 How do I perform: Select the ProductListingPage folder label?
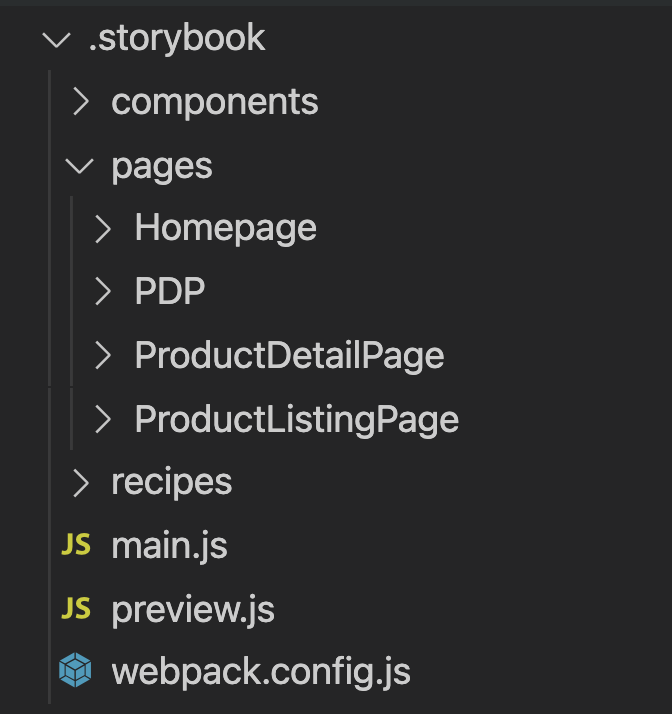(297, 420)
